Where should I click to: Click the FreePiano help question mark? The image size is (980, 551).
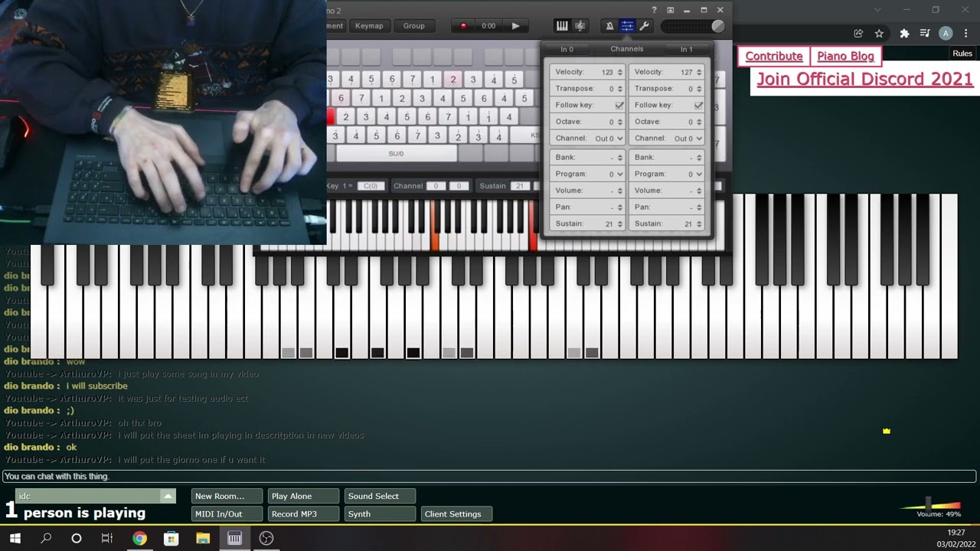(x=654, y=10)
